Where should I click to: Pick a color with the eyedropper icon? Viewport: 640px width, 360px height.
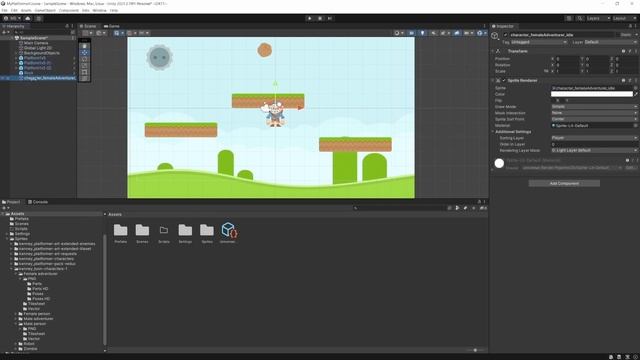636,94
